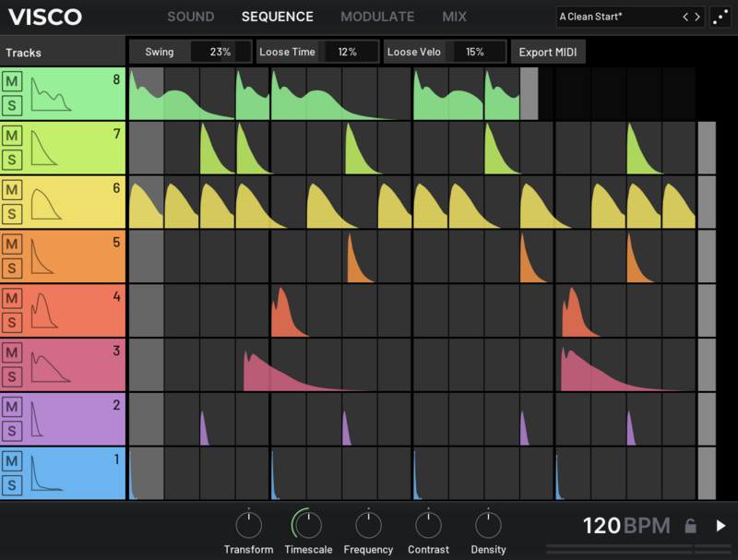Viewport: 738px width, 560px height.
Task: Click the Export MIDI button
Action: [548, 52]
